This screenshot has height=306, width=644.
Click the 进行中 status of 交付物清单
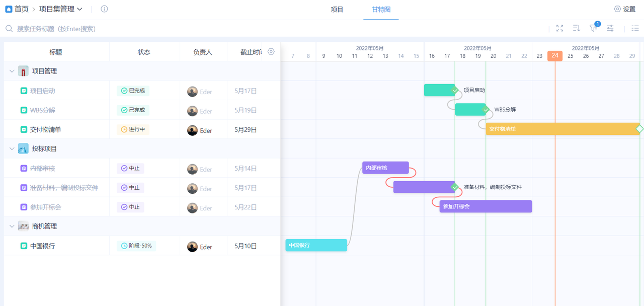point(133,130)
